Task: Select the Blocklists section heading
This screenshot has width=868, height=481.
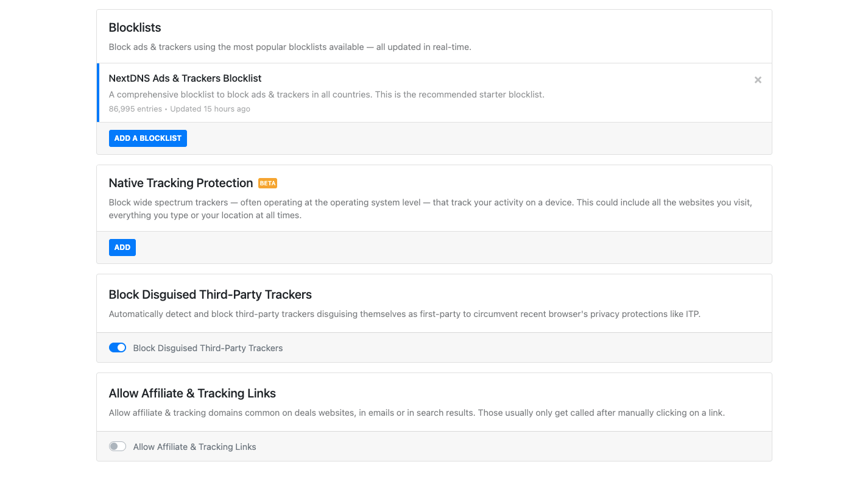Action: (x=135, y=27)
